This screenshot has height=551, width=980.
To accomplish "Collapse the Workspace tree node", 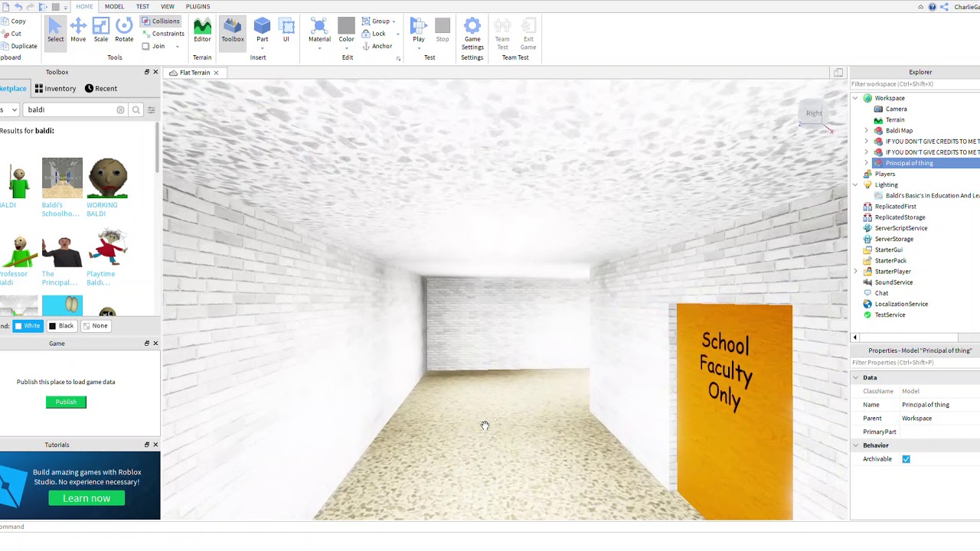I will click(x=855, y=98).
